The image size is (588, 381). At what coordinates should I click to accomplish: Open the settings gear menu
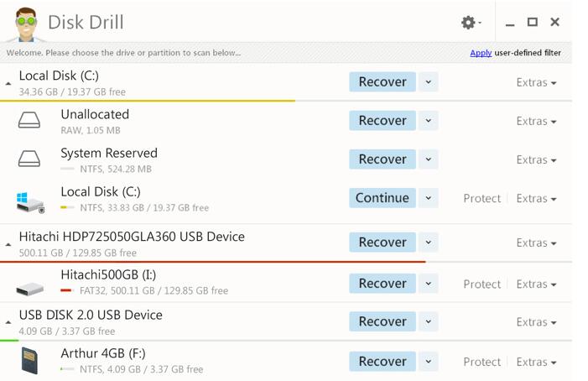(x=471, y=23)
